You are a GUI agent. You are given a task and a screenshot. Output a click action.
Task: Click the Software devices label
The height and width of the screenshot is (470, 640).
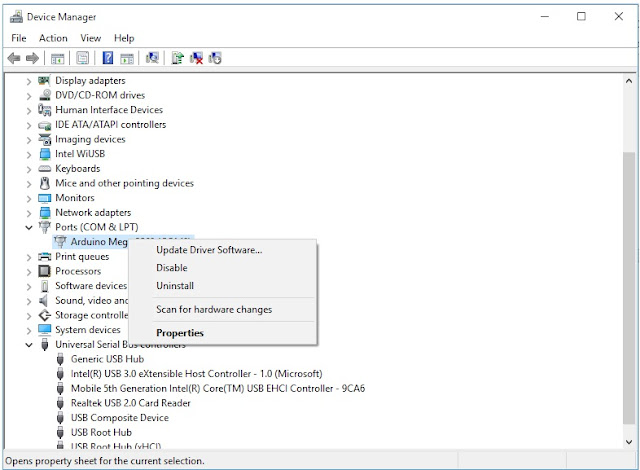[x=91, y=286]
